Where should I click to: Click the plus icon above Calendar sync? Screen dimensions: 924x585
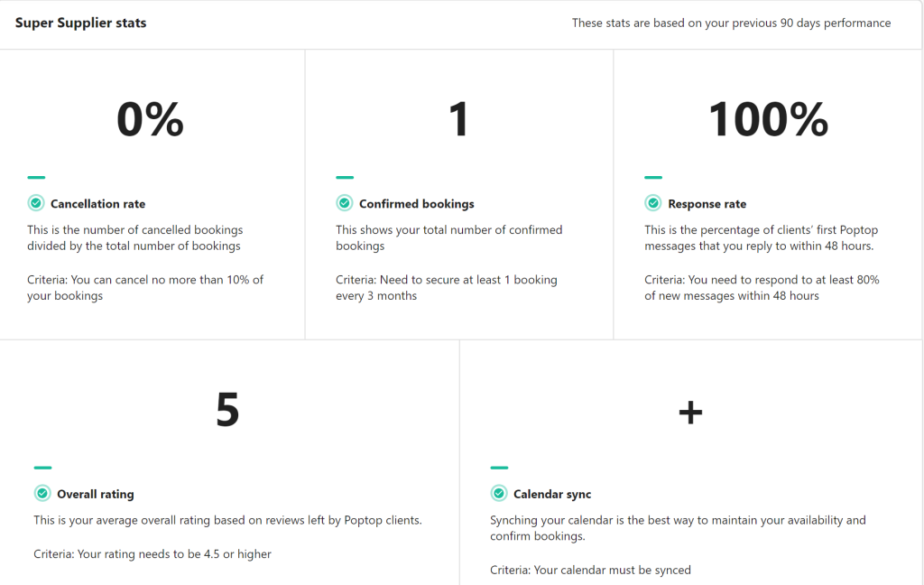pyautogui.click(x=690, y=413)
